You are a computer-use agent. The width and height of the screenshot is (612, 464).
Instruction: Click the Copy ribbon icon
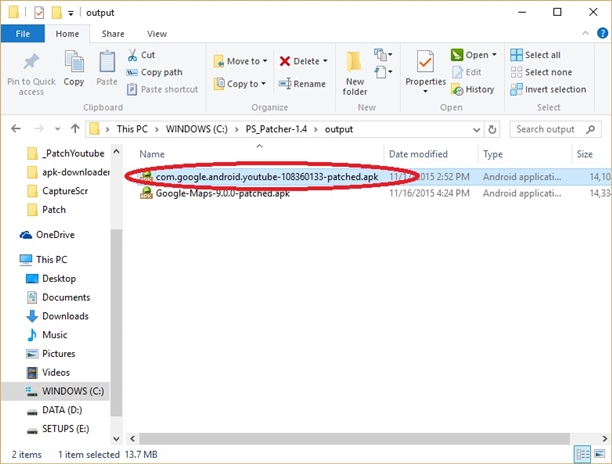click(74, 62)
